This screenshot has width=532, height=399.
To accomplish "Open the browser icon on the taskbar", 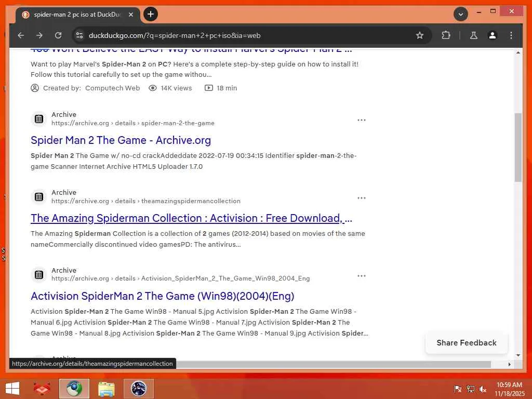I will (x=74, y=389).
